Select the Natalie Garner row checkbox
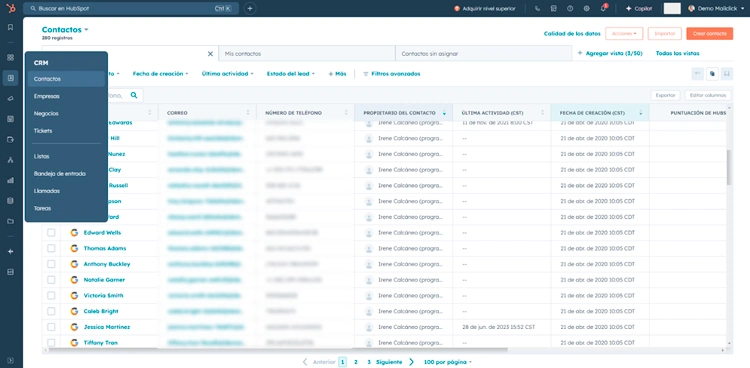This screenshot has height=368, width=750. click(x=51, y=280)
